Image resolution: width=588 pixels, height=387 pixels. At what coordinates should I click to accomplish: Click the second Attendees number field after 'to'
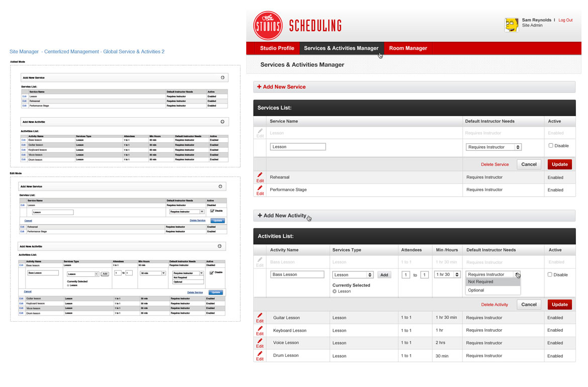[x=425, y=275]
